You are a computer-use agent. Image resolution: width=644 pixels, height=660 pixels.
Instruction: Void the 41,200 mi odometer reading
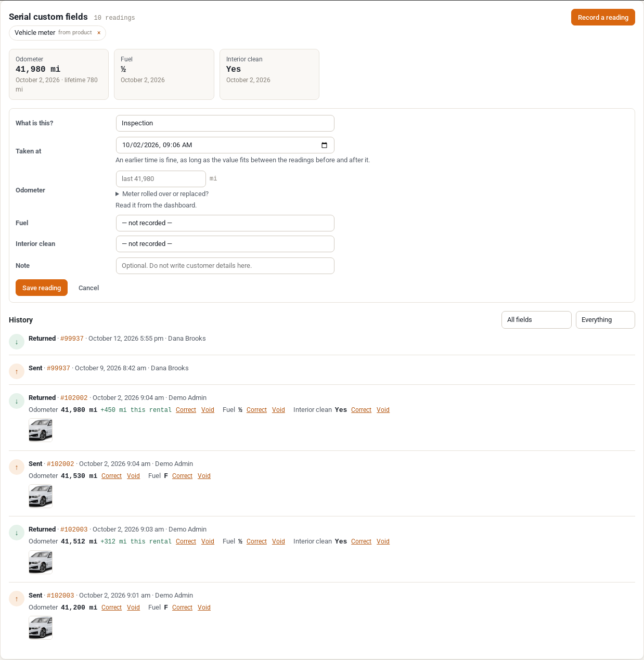(133, 607)
